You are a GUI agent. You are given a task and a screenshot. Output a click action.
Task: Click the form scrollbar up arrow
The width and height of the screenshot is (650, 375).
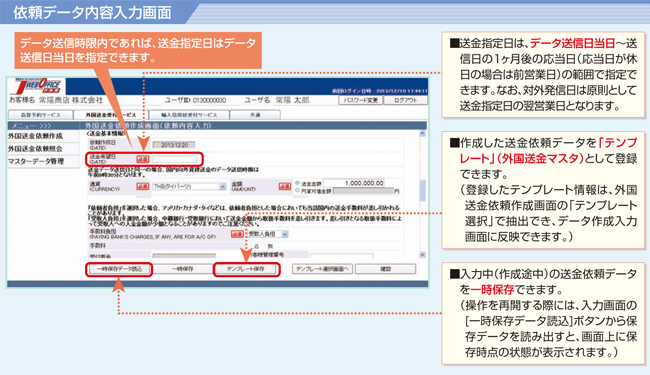(422, 134)
